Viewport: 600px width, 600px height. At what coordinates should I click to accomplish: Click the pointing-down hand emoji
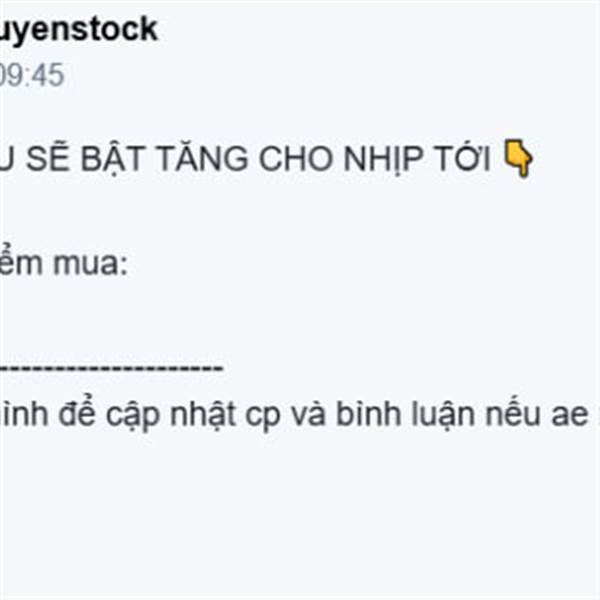pyautogui.click(x=518, y=158)
